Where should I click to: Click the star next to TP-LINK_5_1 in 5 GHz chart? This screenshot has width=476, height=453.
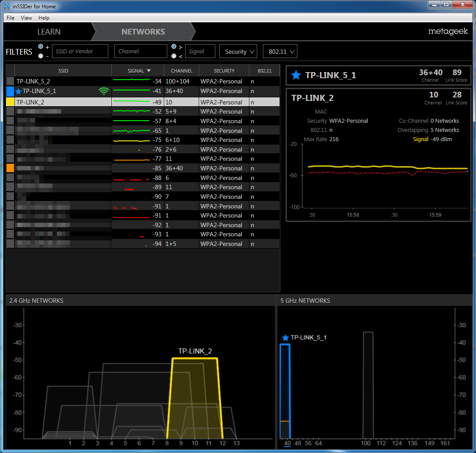pyautogui.click(x=285, y=338)
